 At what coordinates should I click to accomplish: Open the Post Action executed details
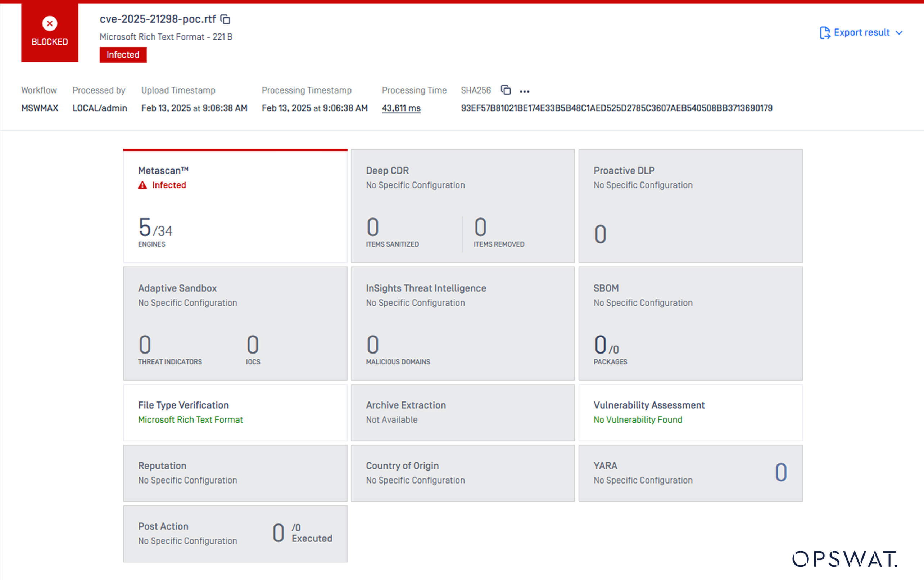pyautogui.click(x=235, y=534)
